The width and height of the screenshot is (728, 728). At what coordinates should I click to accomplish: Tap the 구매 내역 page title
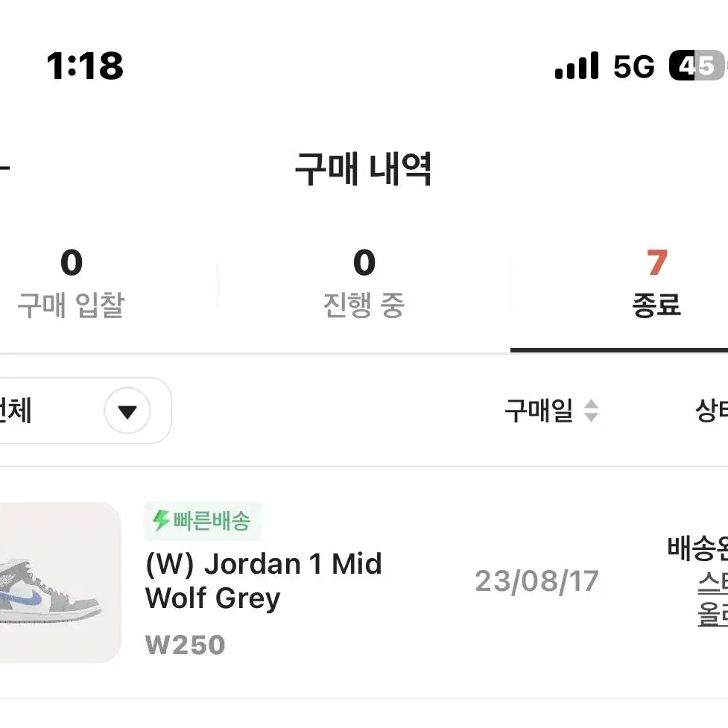click(364, 168)
